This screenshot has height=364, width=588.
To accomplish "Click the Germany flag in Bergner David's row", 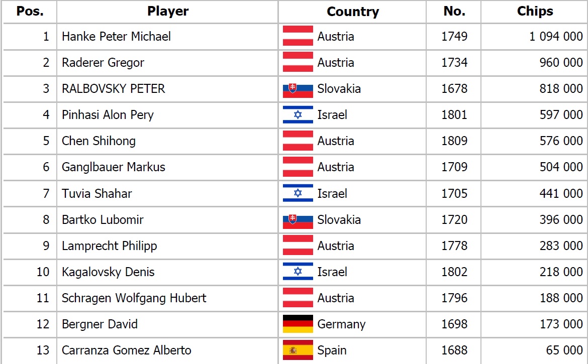I will pos(298,324).
